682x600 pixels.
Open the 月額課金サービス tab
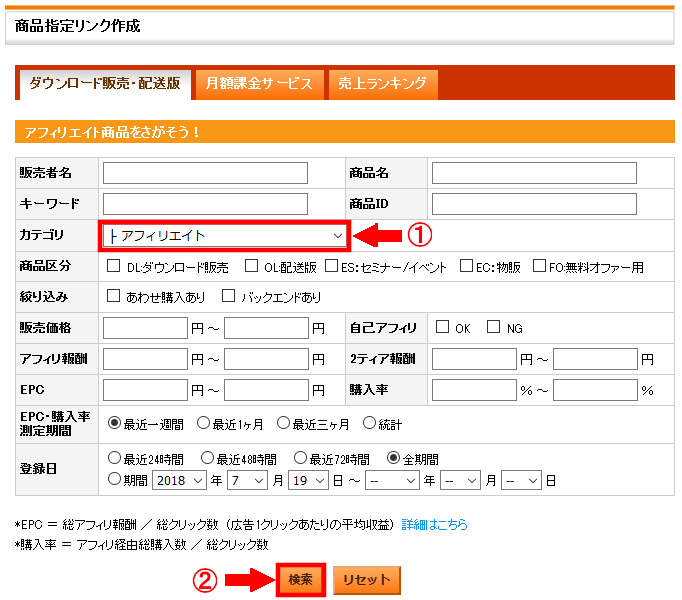[259, 84]
